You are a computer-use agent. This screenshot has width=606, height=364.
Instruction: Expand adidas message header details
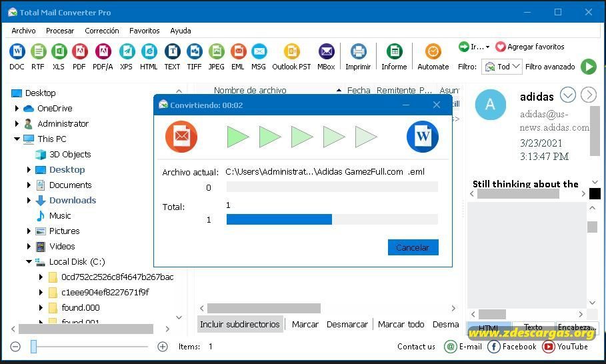(x=568, y=95)
